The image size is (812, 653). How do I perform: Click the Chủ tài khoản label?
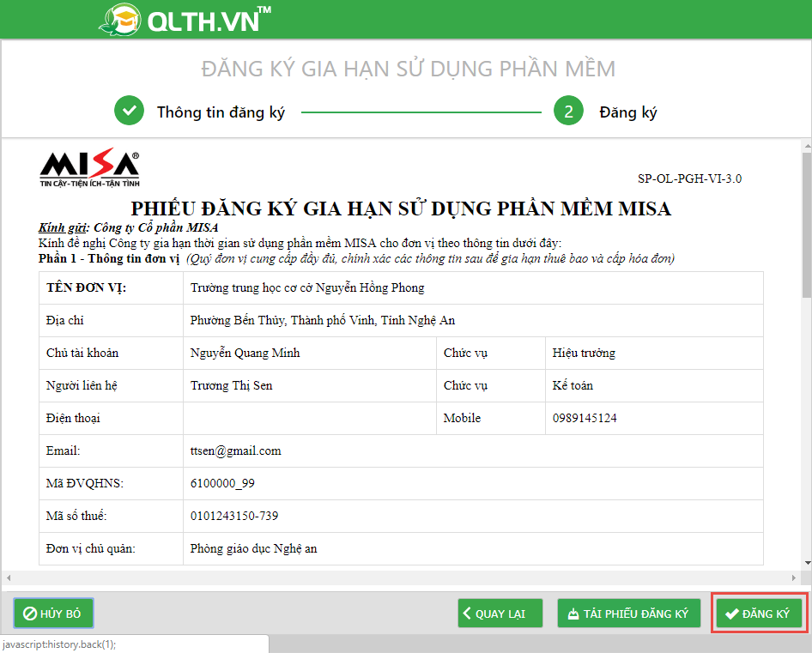point(82,354)
